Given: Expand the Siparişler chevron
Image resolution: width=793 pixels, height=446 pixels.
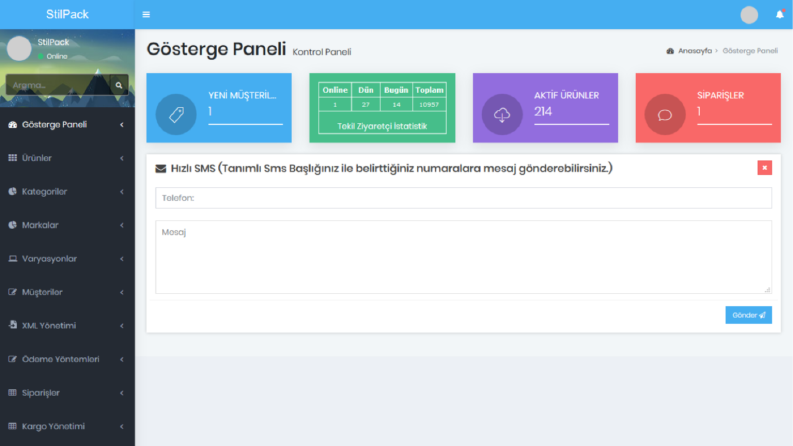Looking at the screenshot, I should pyautogui.click(x=122, y=393).
